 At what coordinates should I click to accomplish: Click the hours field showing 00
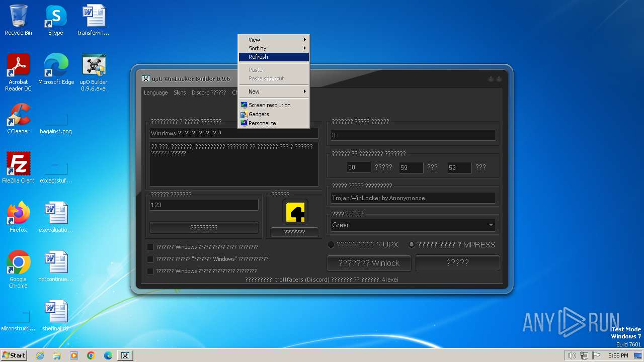click(x=359, y=167)
